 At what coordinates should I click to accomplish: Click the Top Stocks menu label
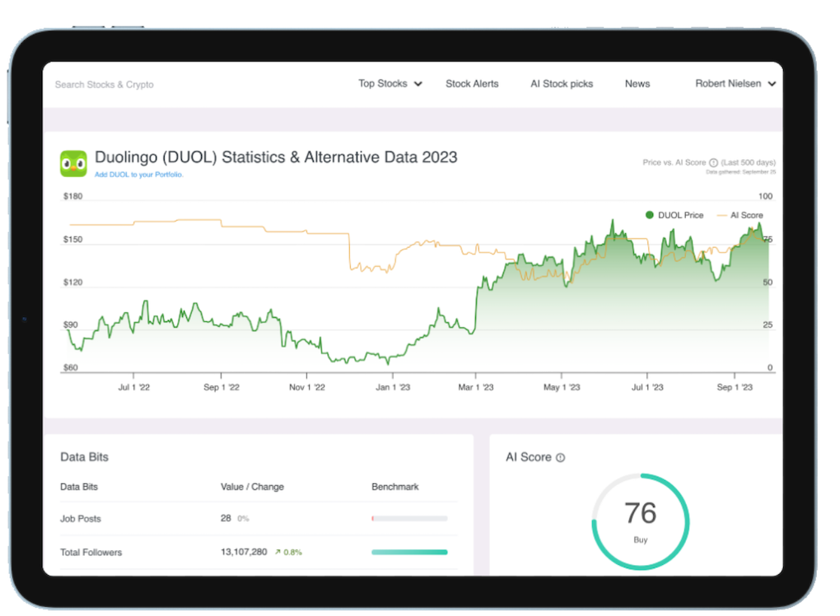382,83
